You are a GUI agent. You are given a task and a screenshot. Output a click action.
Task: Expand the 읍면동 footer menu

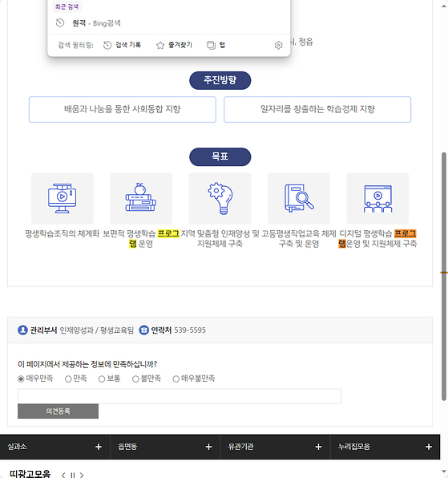click(165, 447)
